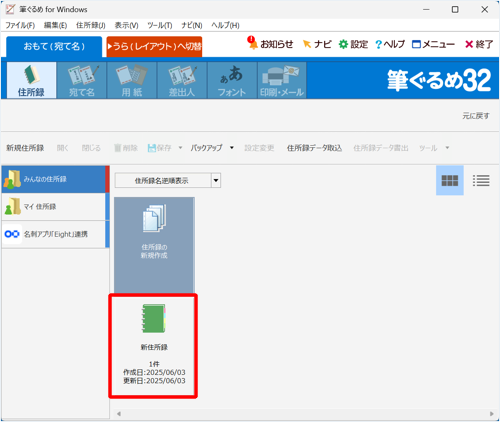
Task: Click 新規住所録 button
Action: [x=25, y=148]
